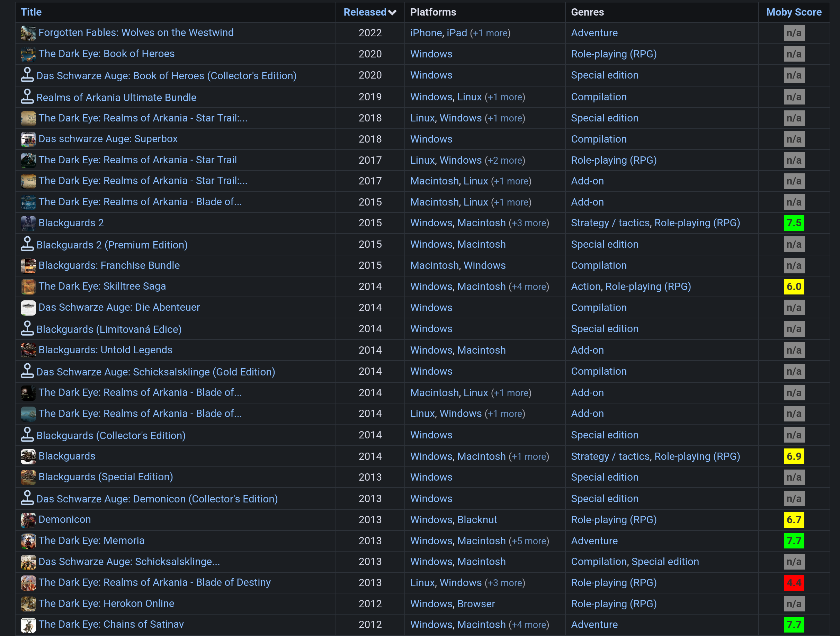
Task: Click Chains of Satinav cover icon
Action: 28,625
